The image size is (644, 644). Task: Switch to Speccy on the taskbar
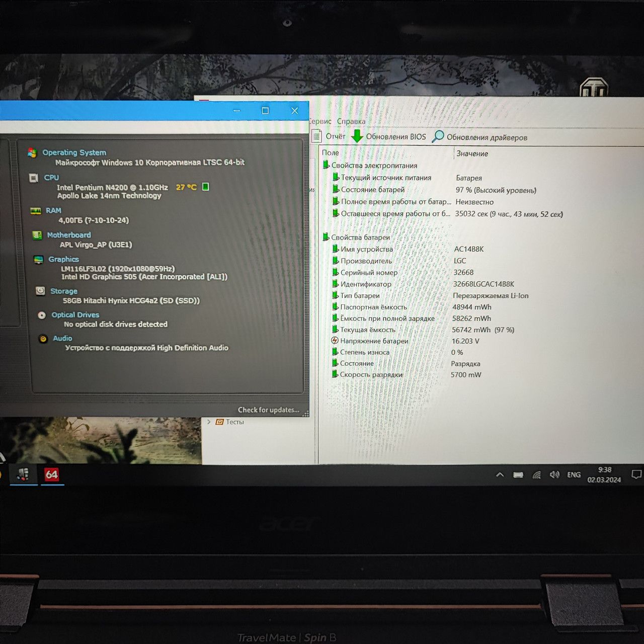[x=23, y=474]
